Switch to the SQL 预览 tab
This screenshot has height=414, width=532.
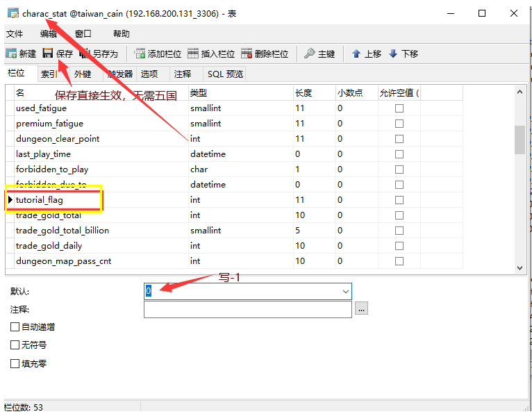225,74
